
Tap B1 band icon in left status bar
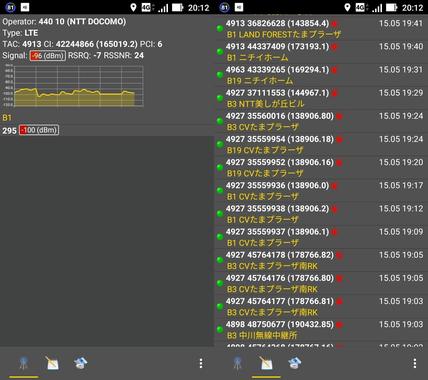(11, 7)
